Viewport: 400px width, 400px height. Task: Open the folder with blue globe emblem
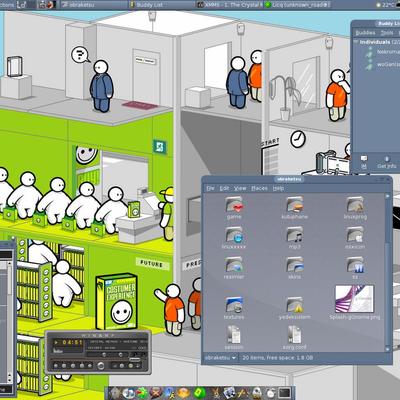point(234,237)
